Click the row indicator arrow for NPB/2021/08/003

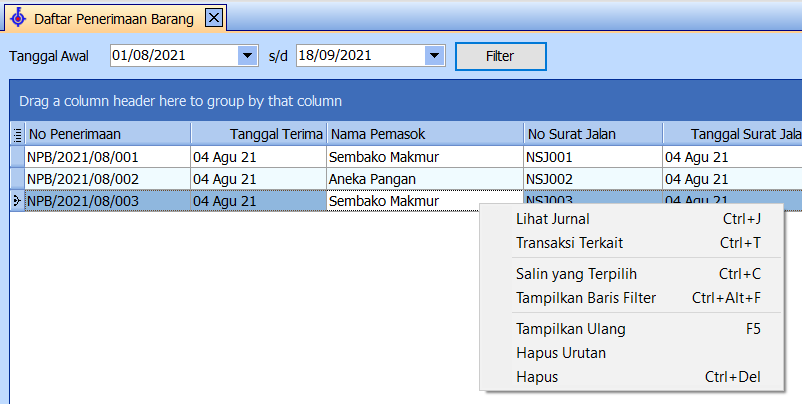coord(17,201)
